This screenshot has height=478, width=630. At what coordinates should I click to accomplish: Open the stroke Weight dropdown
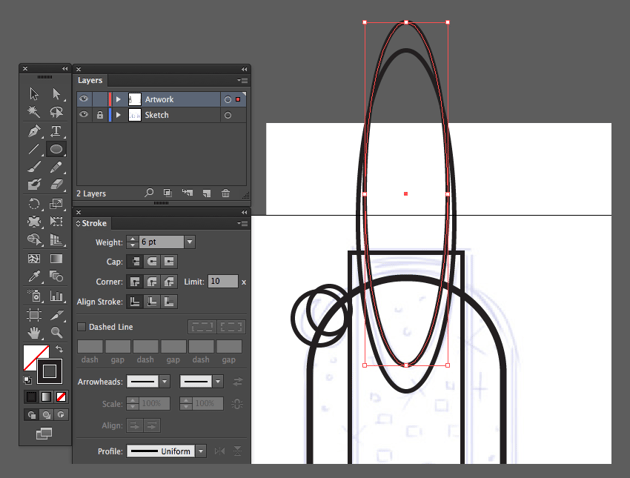[x=190, y=242]
